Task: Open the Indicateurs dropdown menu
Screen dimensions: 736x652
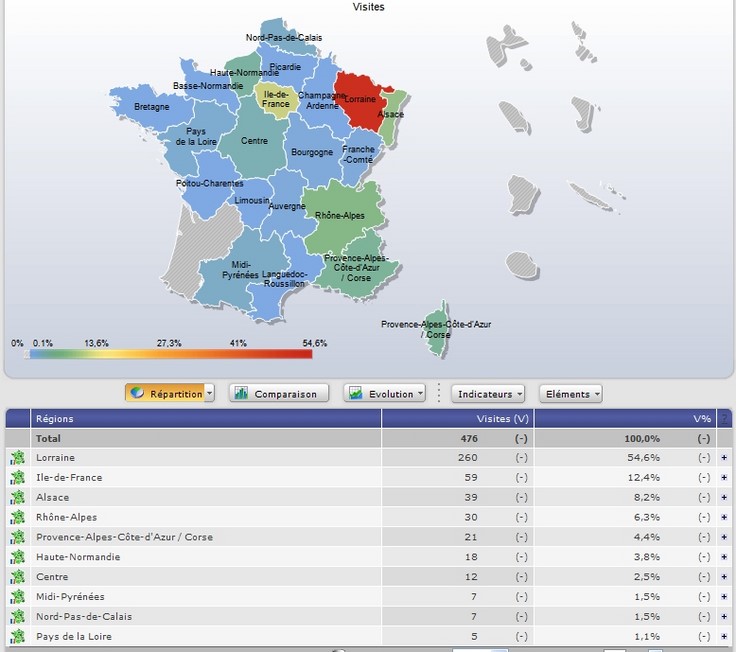Action: pos(489,394)
